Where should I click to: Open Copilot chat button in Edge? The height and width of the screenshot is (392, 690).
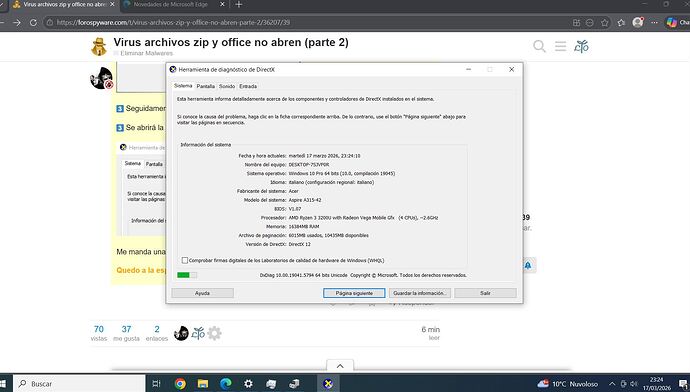click(x=677, y=22)
